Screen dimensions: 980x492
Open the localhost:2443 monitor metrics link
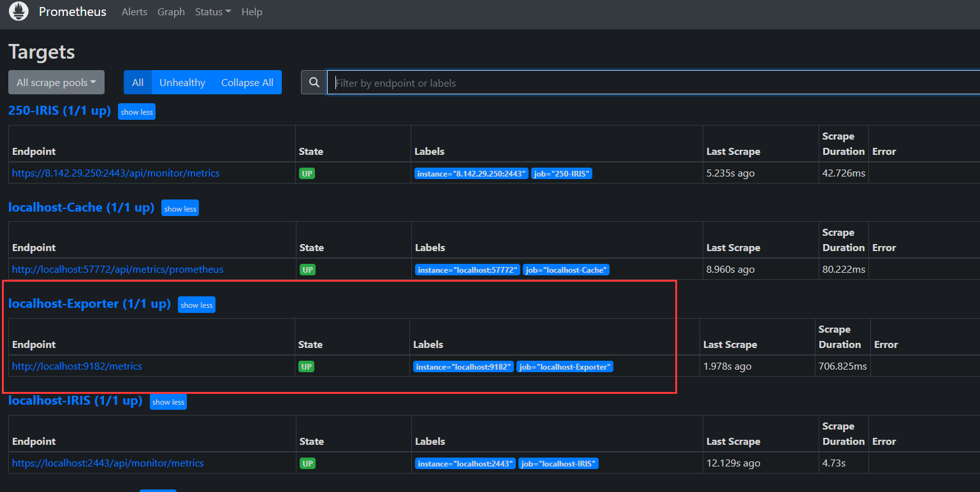point(108,463)
